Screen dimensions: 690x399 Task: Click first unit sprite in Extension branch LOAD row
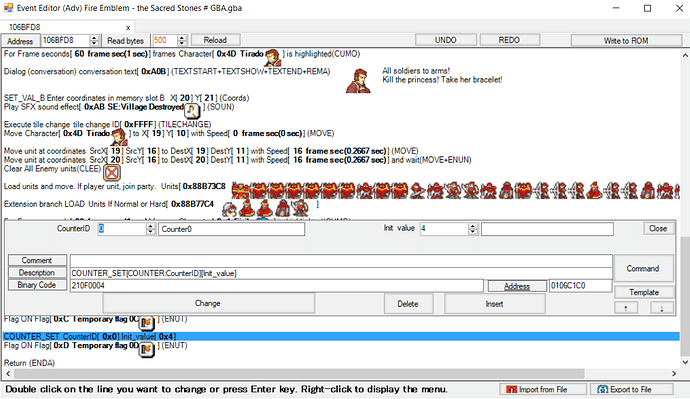(x=229, y=208)
